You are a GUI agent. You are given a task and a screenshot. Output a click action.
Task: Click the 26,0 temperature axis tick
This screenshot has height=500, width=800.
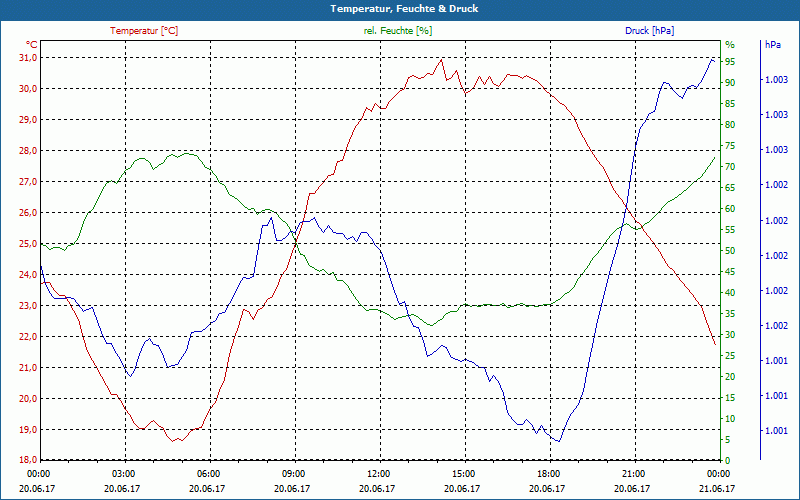click(x=28, y=213)
